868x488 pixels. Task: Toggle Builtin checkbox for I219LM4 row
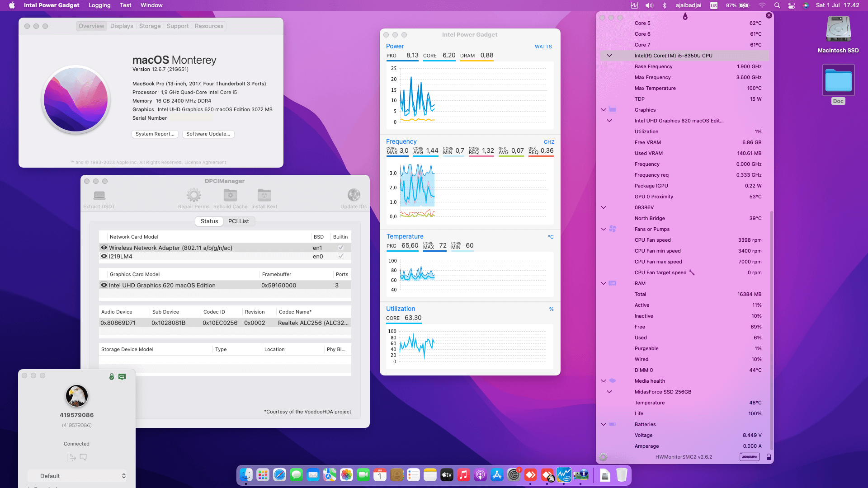pos(341,256)
